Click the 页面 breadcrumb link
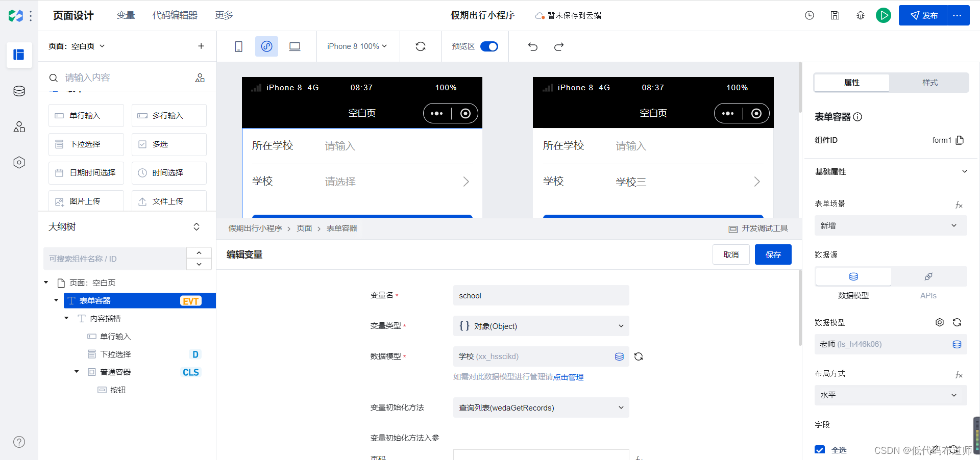980x460 pixels. [304, 228]
